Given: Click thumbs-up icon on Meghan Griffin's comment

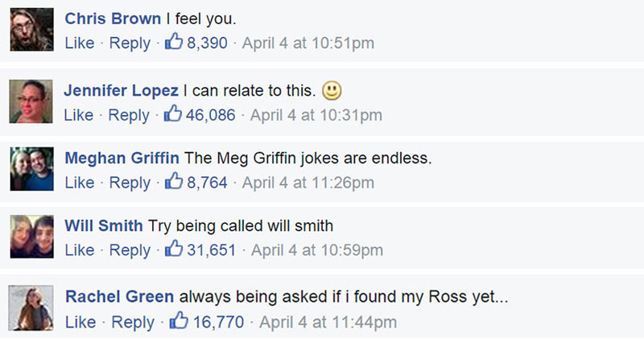Looking at the screenshot, I should tap(174, 182).
